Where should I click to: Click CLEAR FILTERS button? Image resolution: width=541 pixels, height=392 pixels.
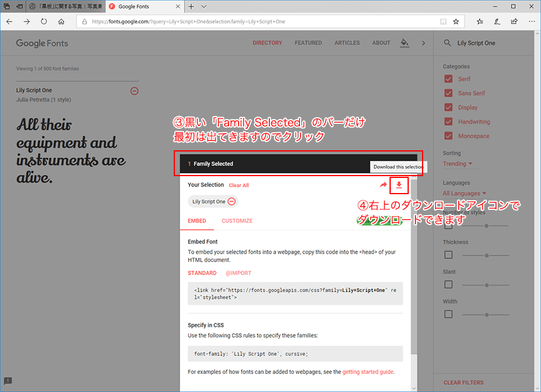463,383
